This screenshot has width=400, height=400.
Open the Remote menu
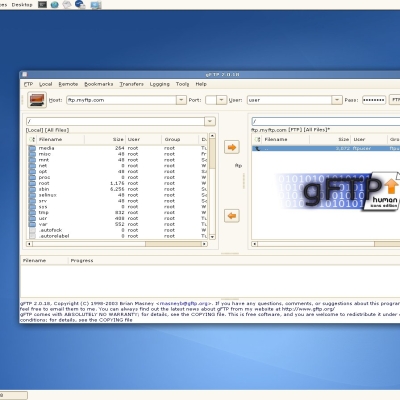click(x=68, y=84)
